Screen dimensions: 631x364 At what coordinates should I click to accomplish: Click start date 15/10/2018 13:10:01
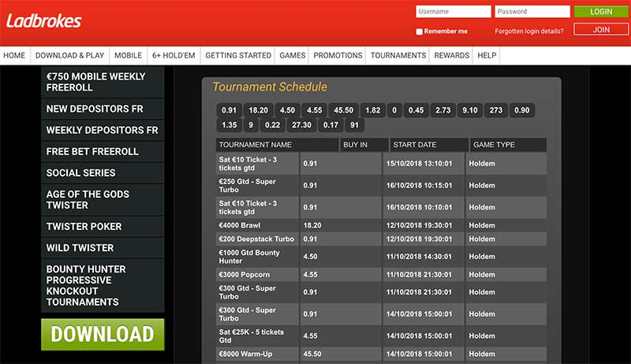tap(419, 164)
